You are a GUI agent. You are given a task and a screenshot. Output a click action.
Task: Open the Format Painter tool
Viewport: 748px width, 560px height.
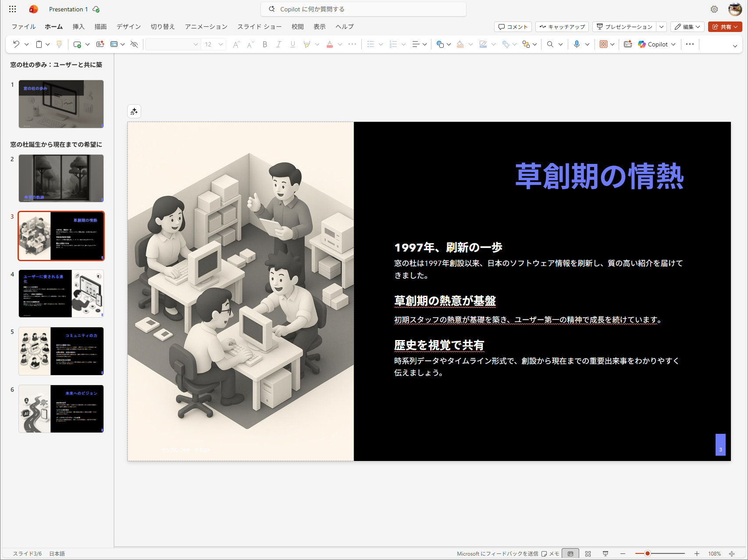click(x=59, y=44)
